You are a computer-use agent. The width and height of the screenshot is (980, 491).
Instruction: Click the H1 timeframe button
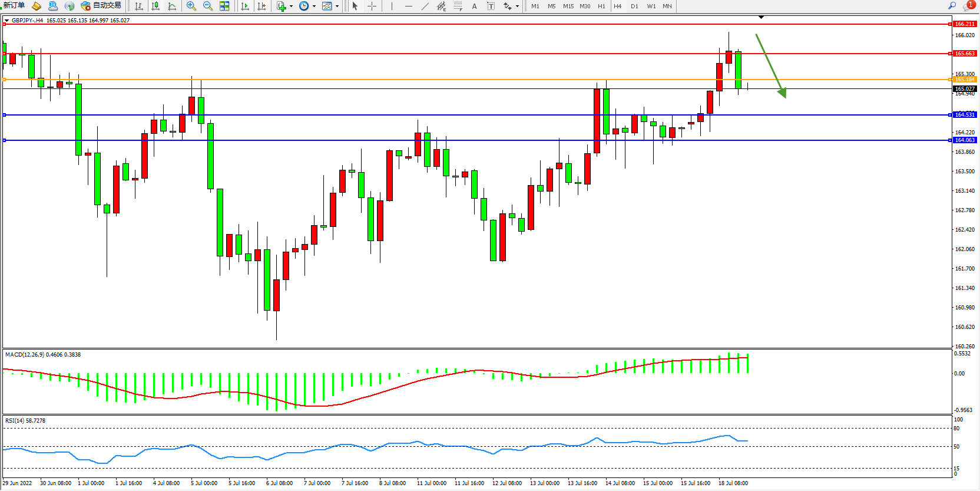pos(601,6)
